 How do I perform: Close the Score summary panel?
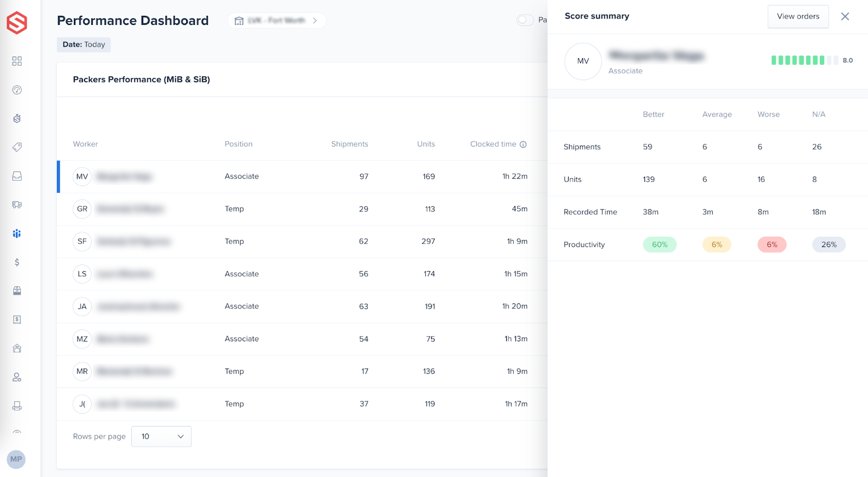tap(845, 16)
